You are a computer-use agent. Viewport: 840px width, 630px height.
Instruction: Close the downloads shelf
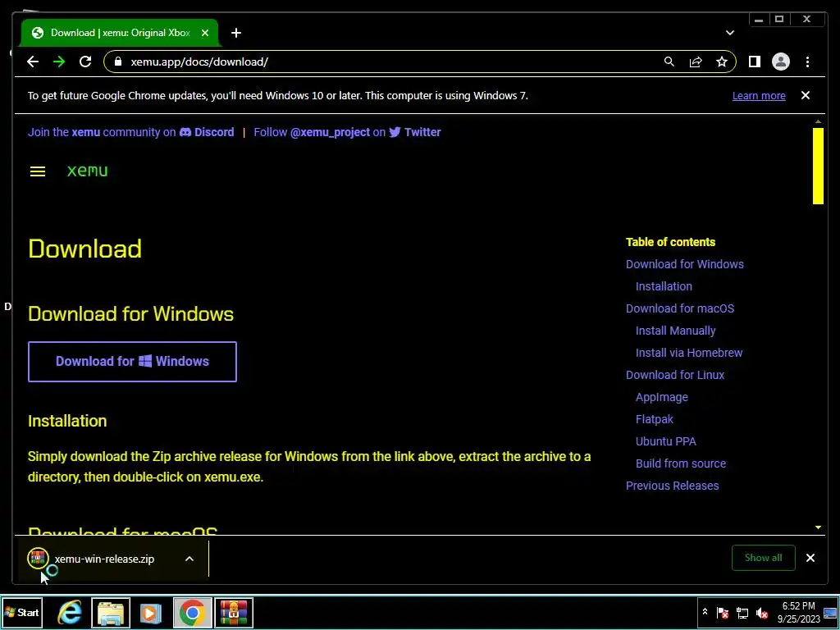click(x=810, y=558)
